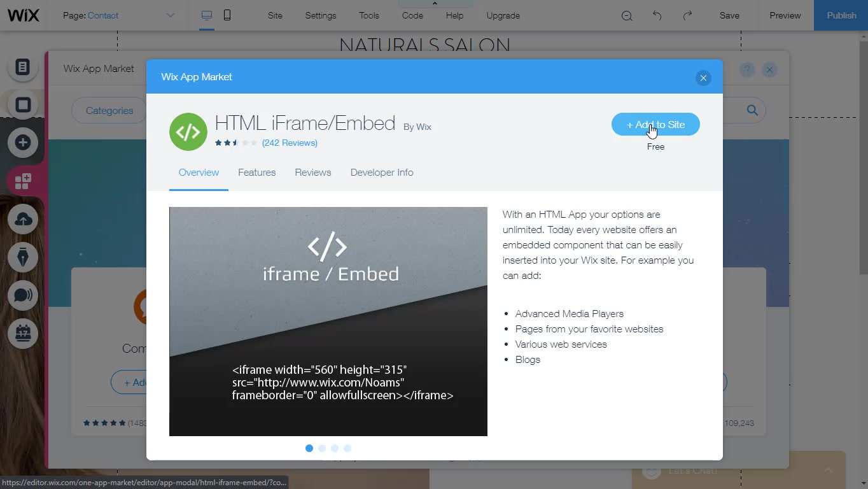The width and height of the screenshot is (868, 489).
Task: Open the Settings menu
Action: coord(320,15)
